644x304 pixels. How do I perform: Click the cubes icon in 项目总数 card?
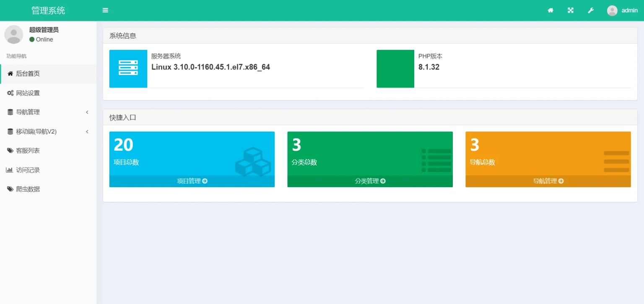click(x=253, y=162)
